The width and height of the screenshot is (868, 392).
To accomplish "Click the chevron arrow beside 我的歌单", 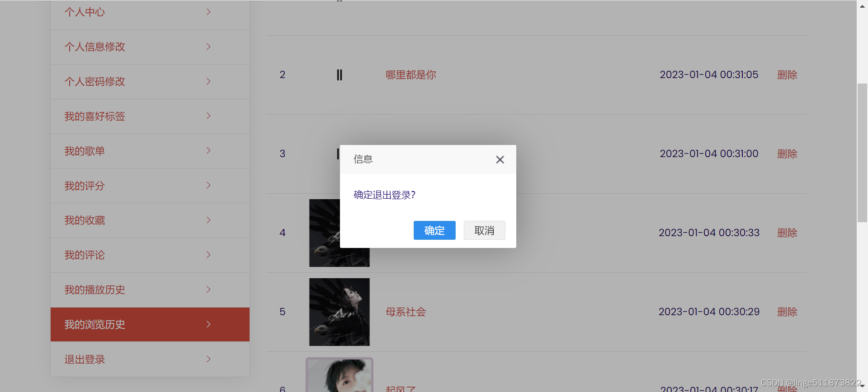I will click(x=208, y=150).
